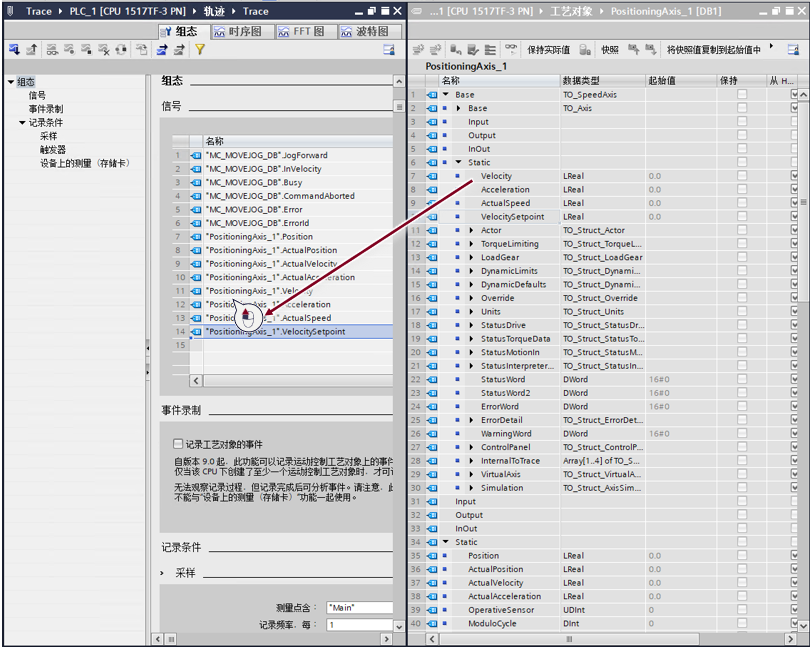The height and width of the screenshot is (648, 810).
Task: Toggle 保持 checkbox for ActualSpeed row
Action: (742, 203)
